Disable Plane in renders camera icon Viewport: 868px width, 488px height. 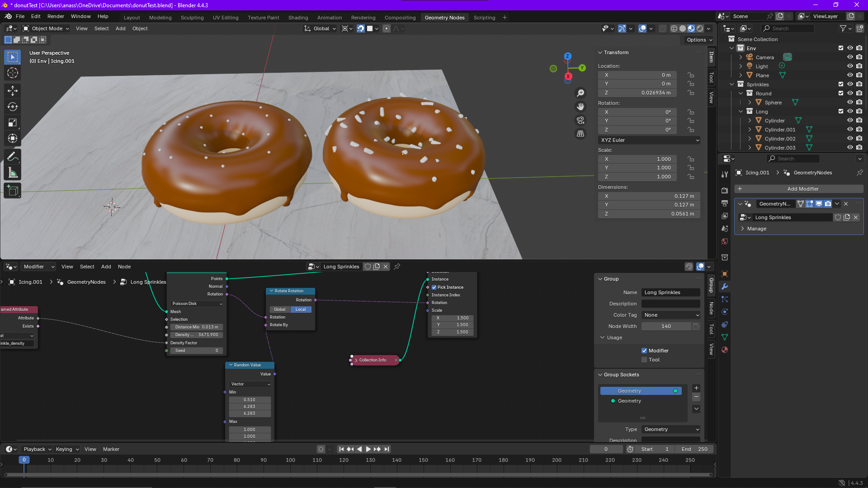coord(859,75)
